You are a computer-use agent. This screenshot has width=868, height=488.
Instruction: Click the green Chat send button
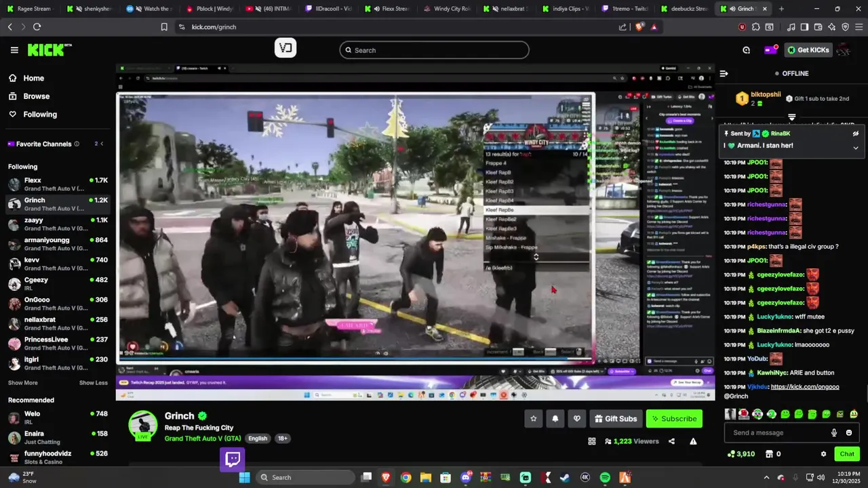point(847,454)
